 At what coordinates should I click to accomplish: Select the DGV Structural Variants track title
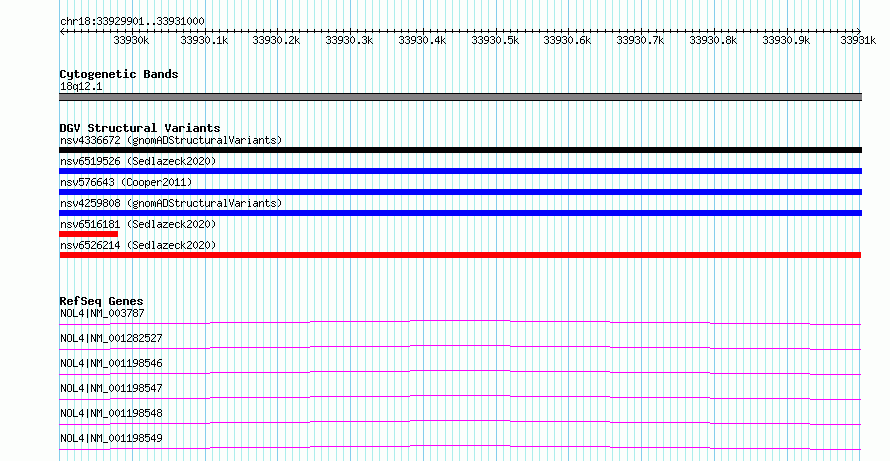(140, 128)
